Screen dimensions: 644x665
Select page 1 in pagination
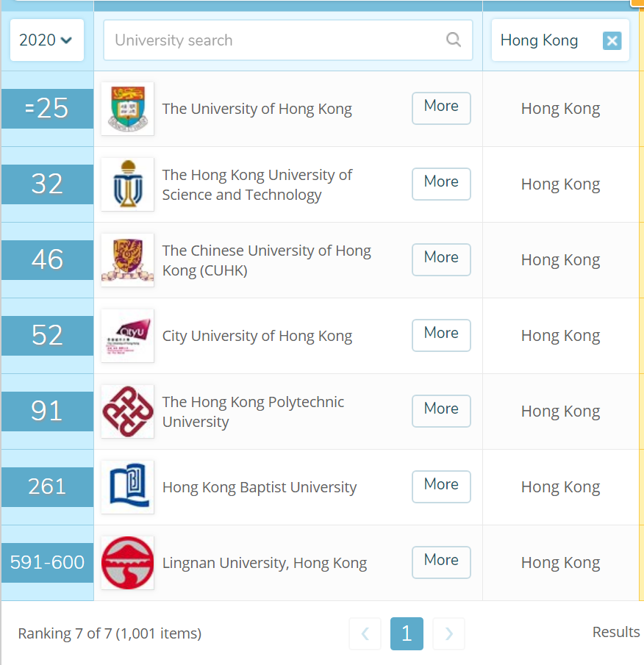point(407,633)
